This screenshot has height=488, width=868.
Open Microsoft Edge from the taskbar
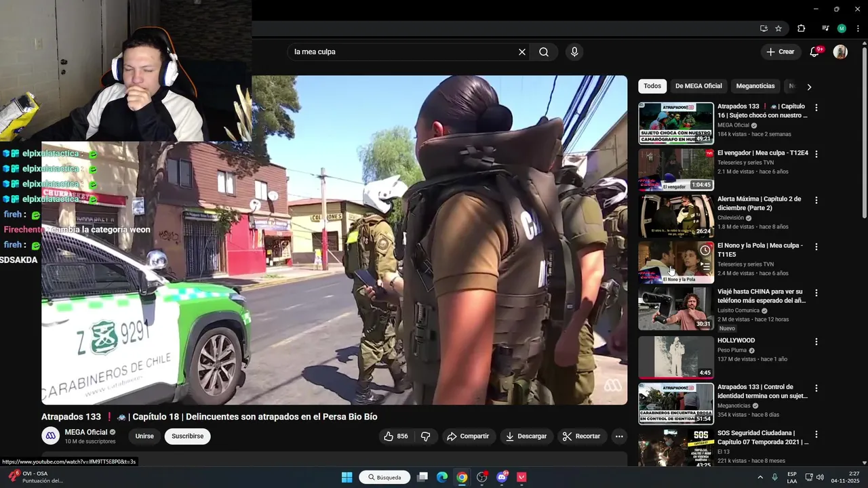point(442,477)
